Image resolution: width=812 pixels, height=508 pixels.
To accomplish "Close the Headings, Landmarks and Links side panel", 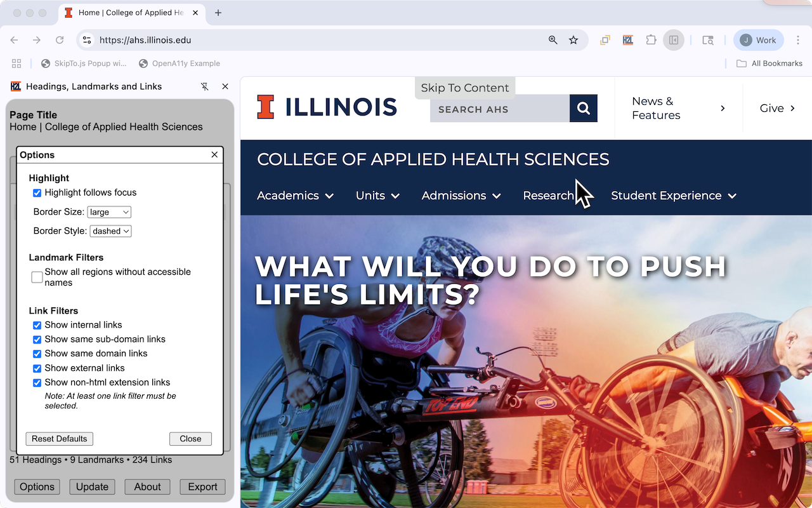I will [225, 86].
